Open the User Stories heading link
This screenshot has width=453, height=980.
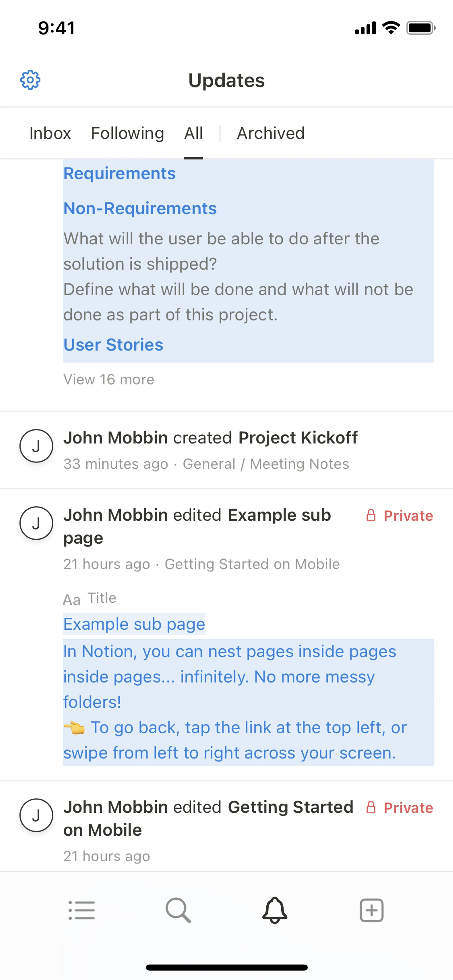pyautogui.click(x=113, y=345)
